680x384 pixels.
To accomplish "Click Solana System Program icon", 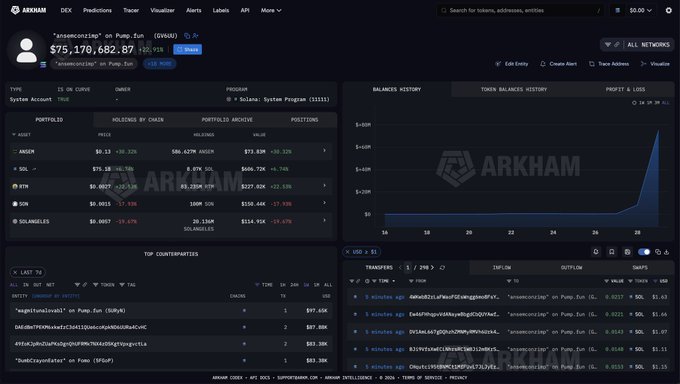I will pyautogui.click(x=229, y=99).
